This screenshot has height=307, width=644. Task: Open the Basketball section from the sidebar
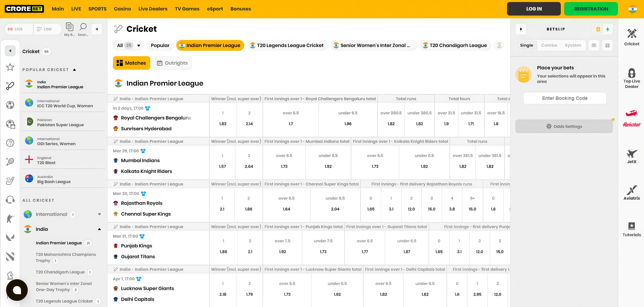[10, 143]
